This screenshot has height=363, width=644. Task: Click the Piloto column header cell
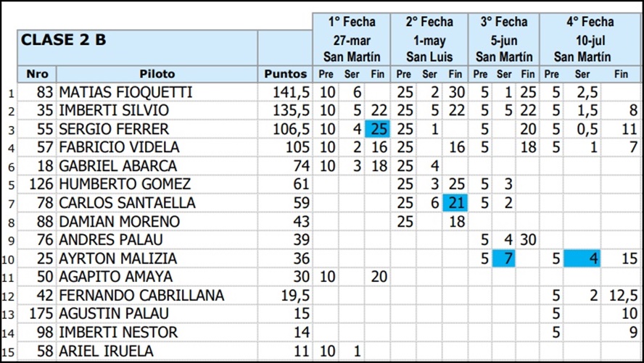pos(157,74)
